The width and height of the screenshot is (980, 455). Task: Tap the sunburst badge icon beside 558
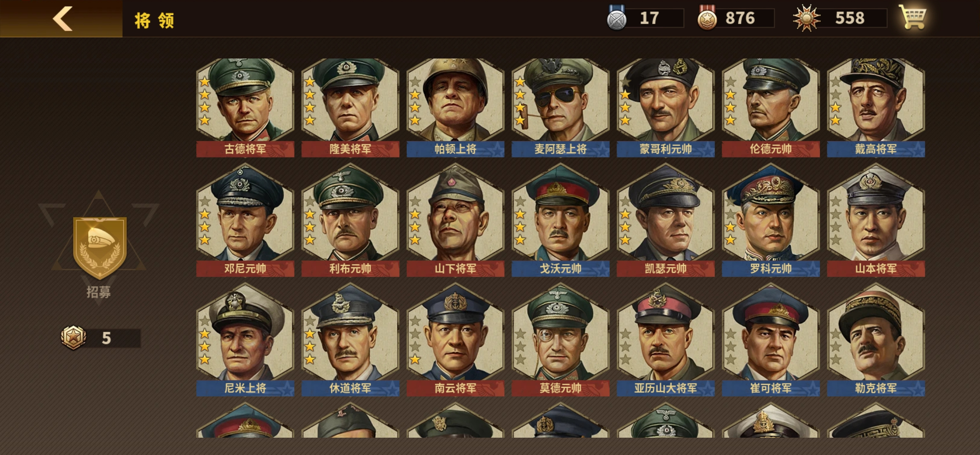(x=806, y=18)
